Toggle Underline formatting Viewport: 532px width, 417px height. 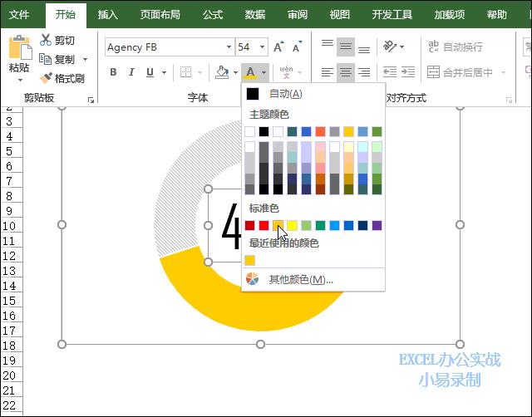tap(150, 72)
